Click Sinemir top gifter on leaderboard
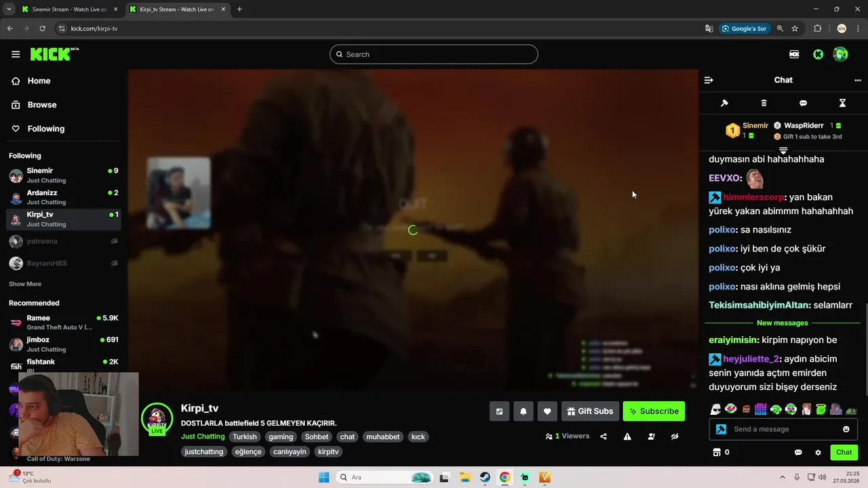This screenshot has width=868, height=488. click(x=748, y=130)
